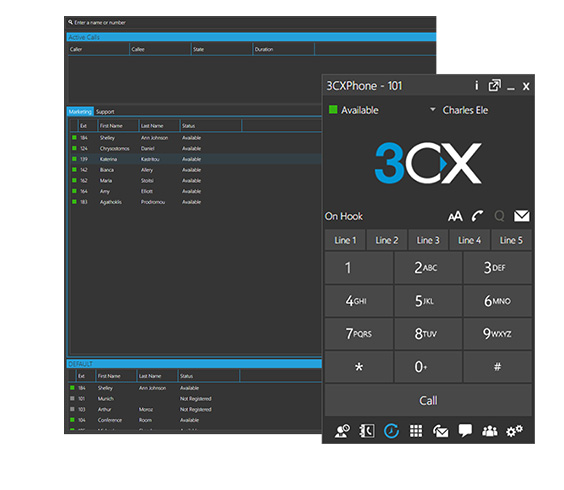Open the settings gears icon
Viewport: 564px width, 490px height.
click(x=514, y=431)
